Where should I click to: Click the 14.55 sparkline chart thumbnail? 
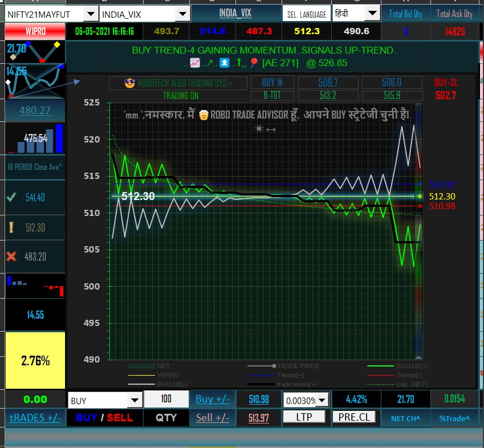point(35,81)
